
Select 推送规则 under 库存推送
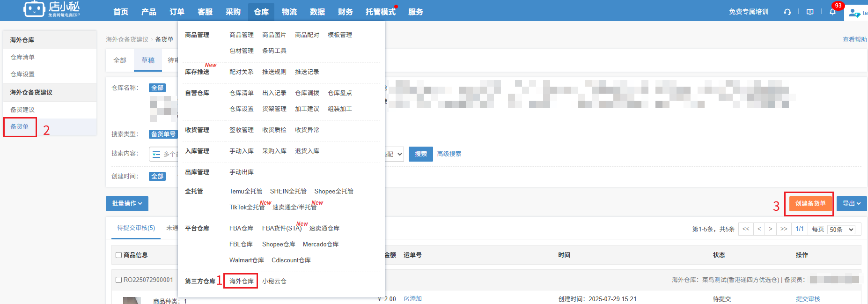[x=274, y=72]
